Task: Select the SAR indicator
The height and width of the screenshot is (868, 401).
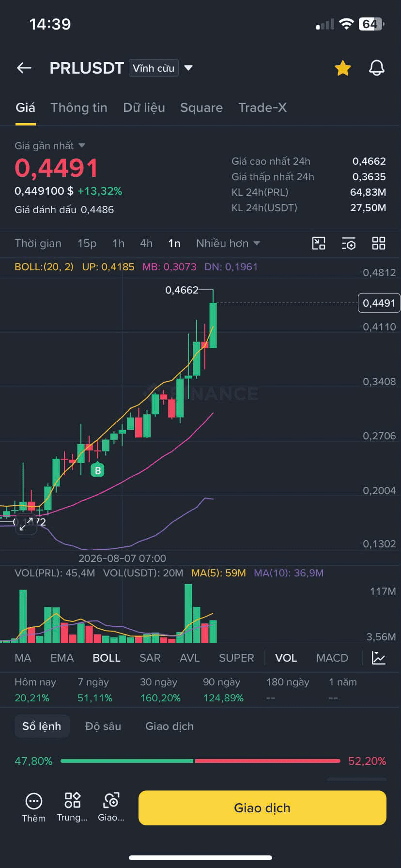Action: (150, 658)
